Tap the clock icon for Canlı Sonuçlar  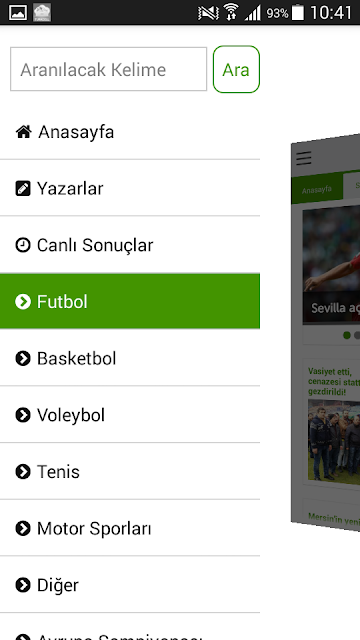(23, 245)
